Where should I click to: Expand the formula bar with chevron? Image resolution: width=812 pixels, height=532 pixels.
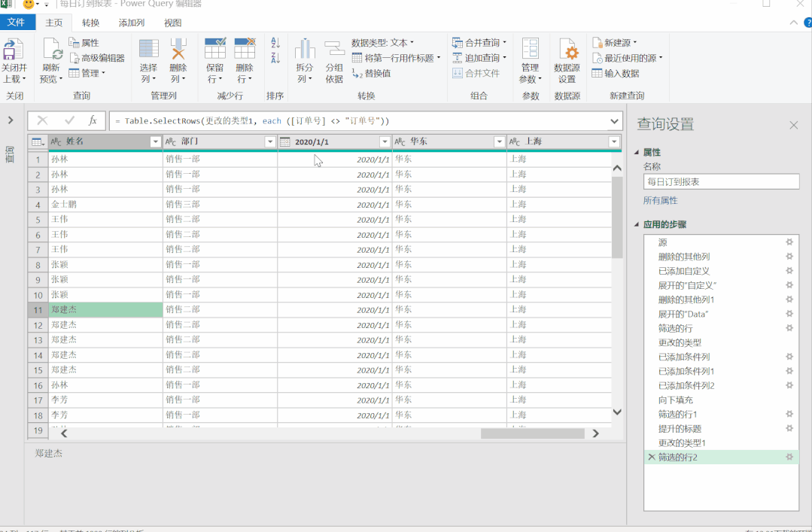click(614, 121)
